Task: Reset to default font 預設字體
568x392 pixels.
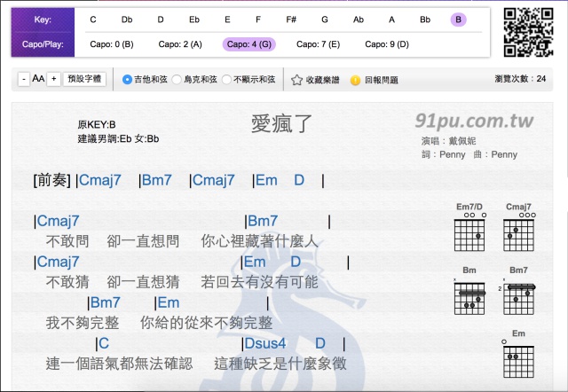Action: [x=84, y=79]
